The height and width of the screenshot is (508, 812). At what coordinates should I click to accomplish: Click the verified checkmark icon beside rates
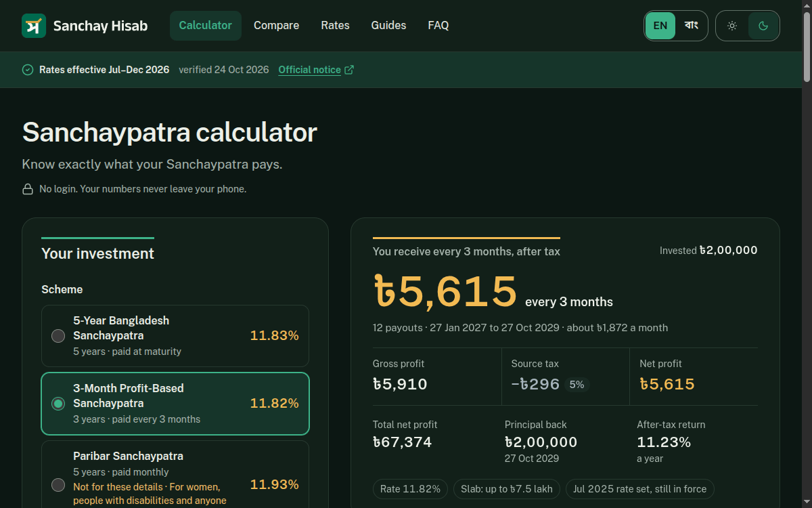[28, 70]
